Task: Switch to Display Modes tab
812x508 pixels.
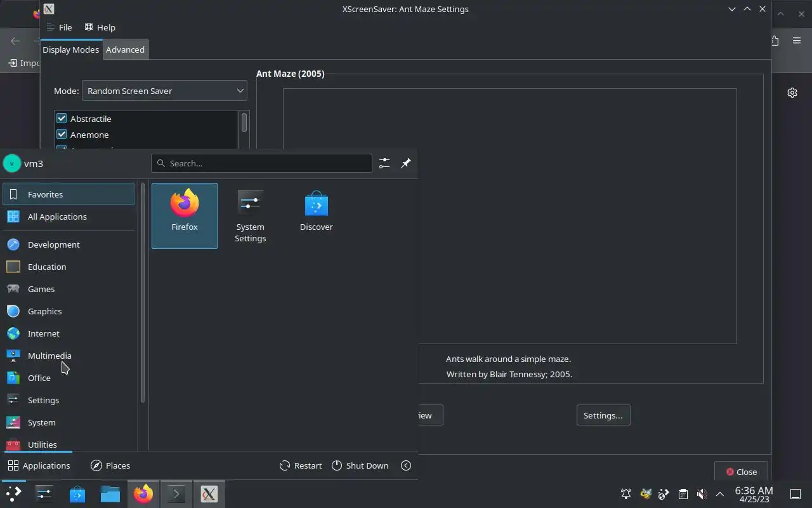Action: point(71,50)
